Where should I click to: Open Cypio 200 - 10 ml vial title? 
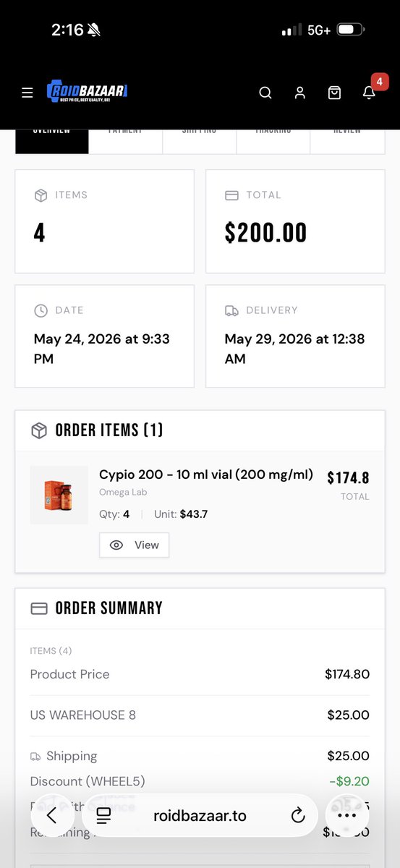[x=206, y=475]
